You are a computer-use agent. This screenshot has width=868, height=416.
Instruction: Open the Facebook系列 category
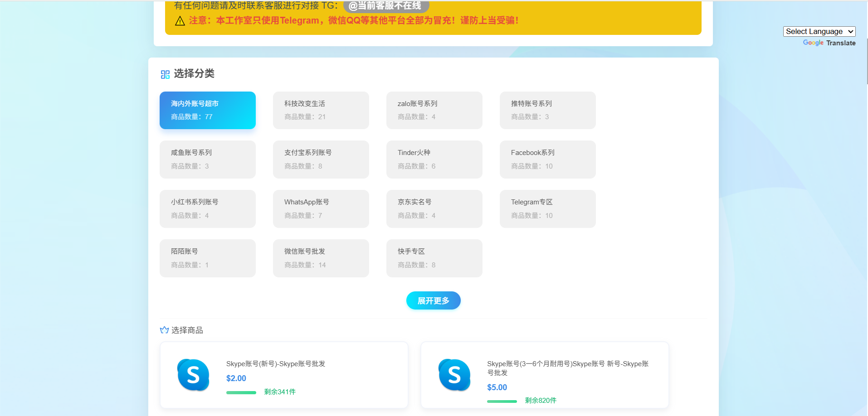point(547,160)
